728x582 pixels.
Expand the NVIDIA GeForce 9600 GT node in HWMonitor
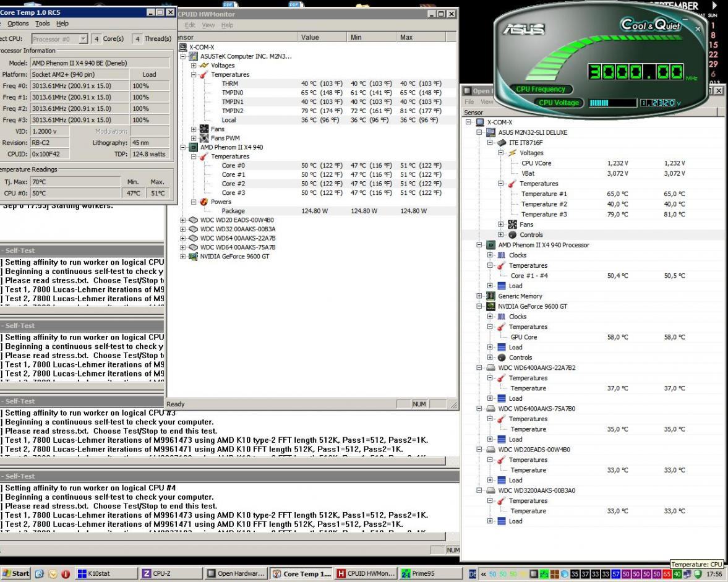(x=183, y=256)
